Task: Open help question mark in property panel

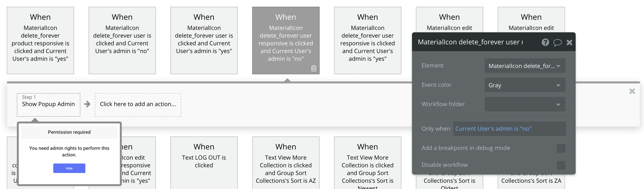Action: (x=545, y=42)
